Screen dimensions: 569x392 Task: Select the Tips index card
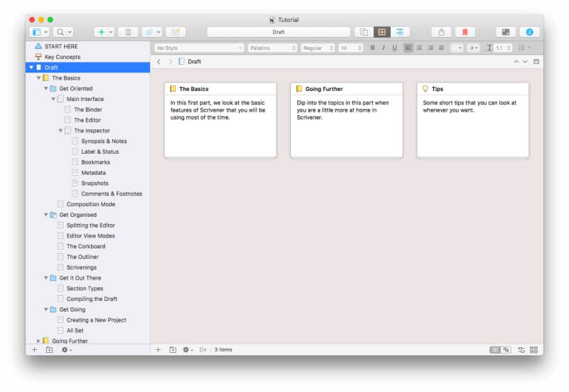[473, 120]
